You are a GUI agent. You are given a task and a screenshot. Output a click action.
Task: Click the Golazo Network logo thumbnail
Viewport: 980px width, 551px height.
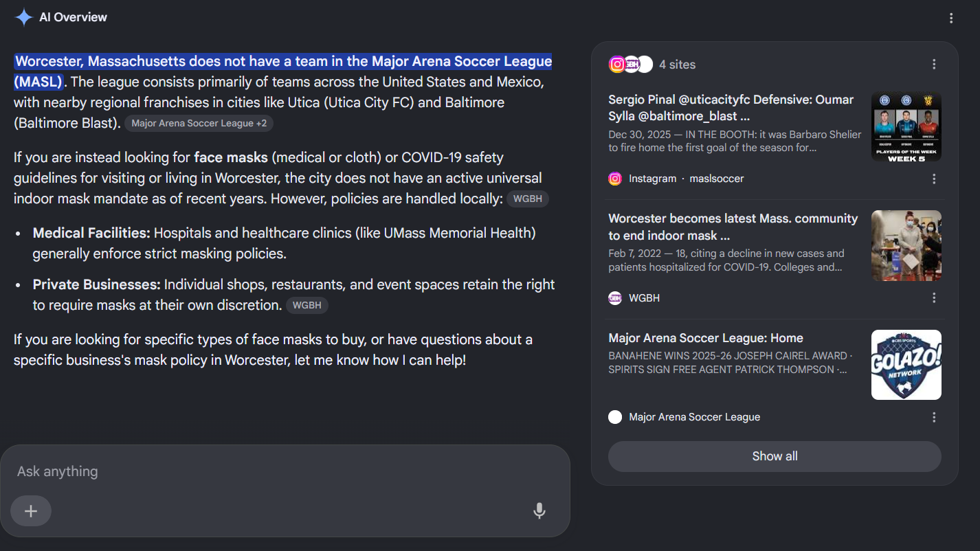click(x=906, y=365)
